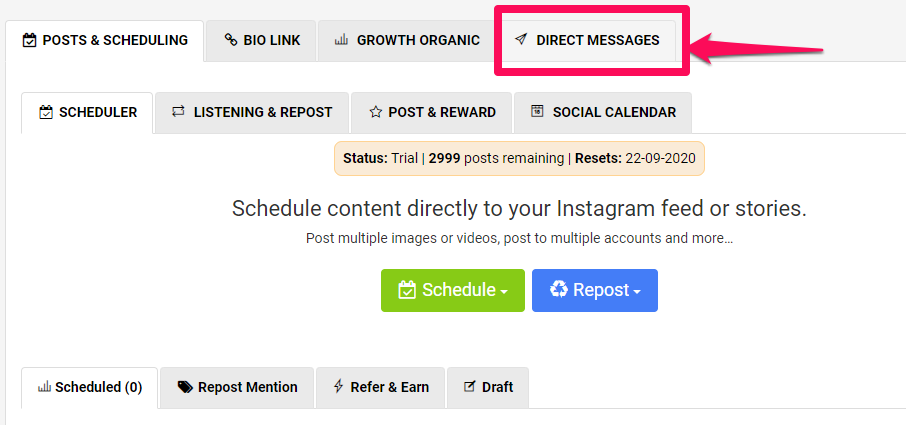Screen dimensions: 906x425
Task: Click the calendar icon beside Social Calendar
Action: (537, 111)
